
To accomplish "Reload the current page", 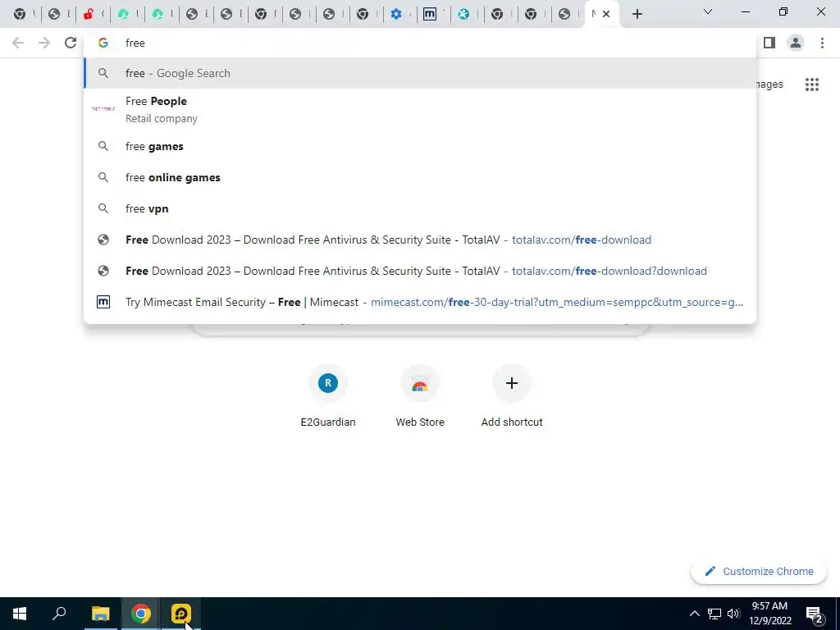I will 71,43.
